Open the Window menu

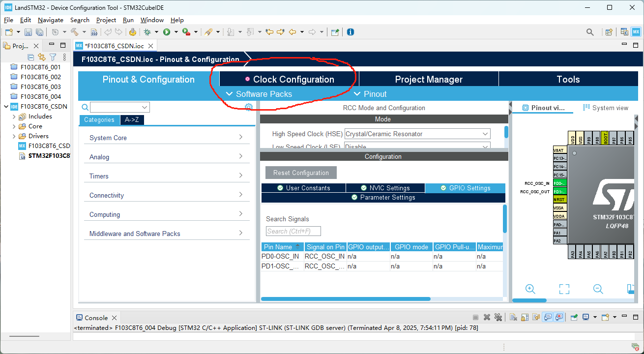pyautogui.click(x=152, y=20)
